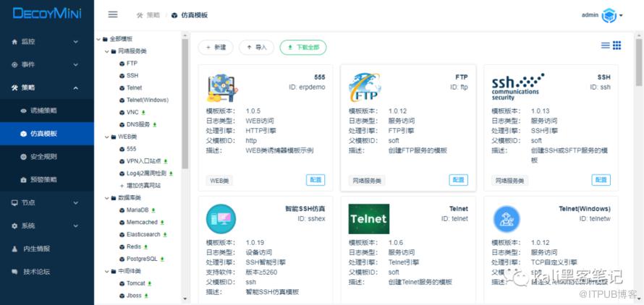Image resolution: width=644 pixels, height=305 pixels.
Task: Click download icon next to Redis
Action: coord(145,246)
